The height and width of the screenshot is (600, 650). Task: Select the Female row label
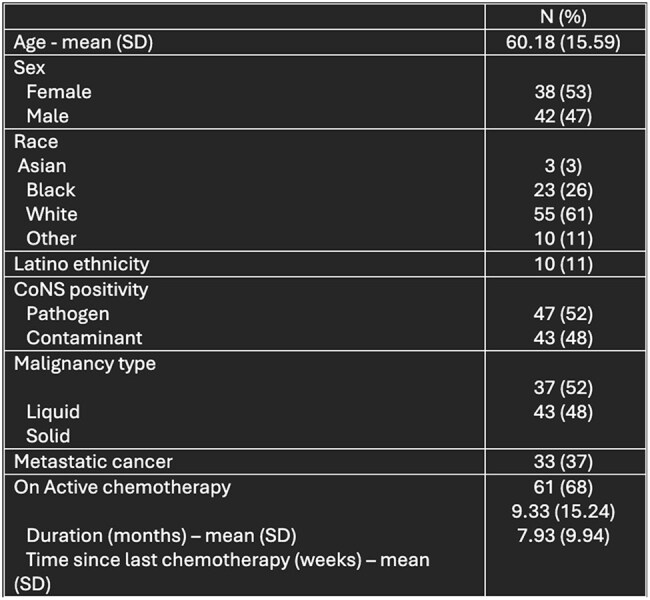(x=59, y=92)
